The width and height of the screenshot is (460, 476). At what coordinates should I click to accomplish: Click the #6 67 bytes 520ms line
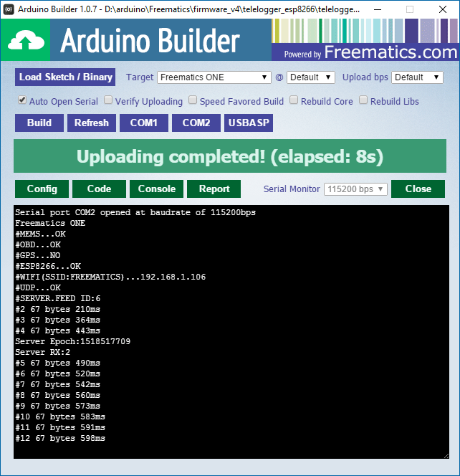pyautogui.click(x=57, y=373)
